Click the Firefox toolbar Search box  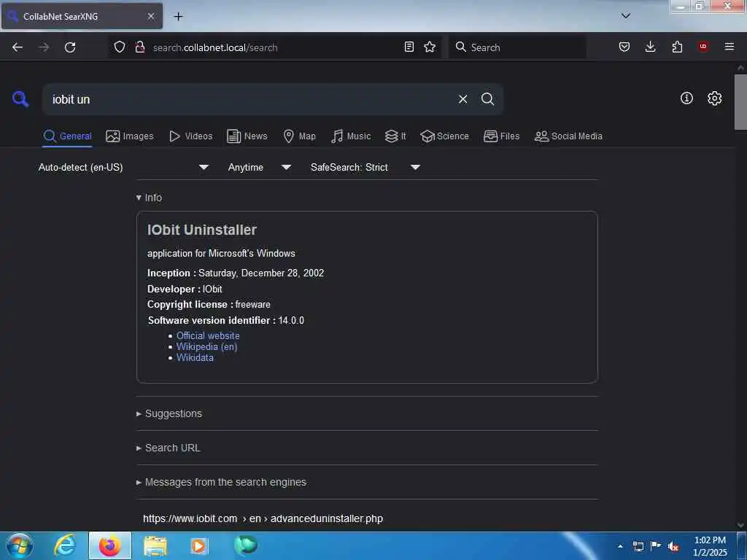517,47
